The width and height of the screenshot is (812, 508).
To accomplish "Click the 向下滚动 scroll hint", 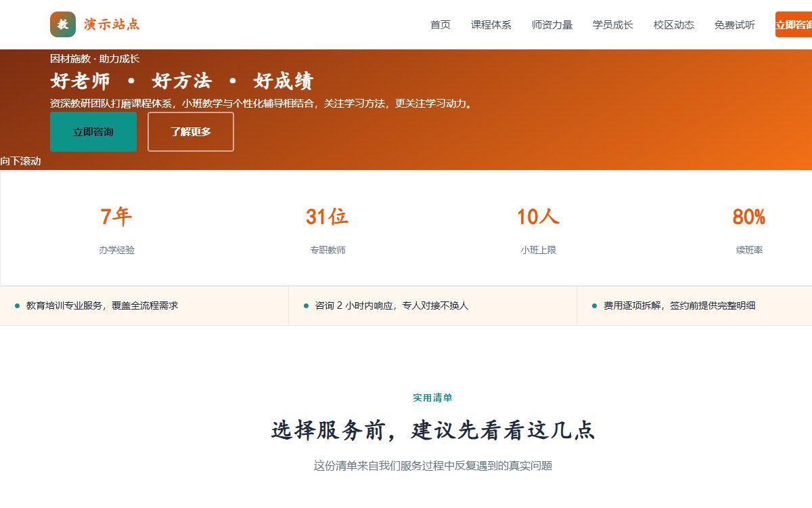I will [x=20, y=161].
